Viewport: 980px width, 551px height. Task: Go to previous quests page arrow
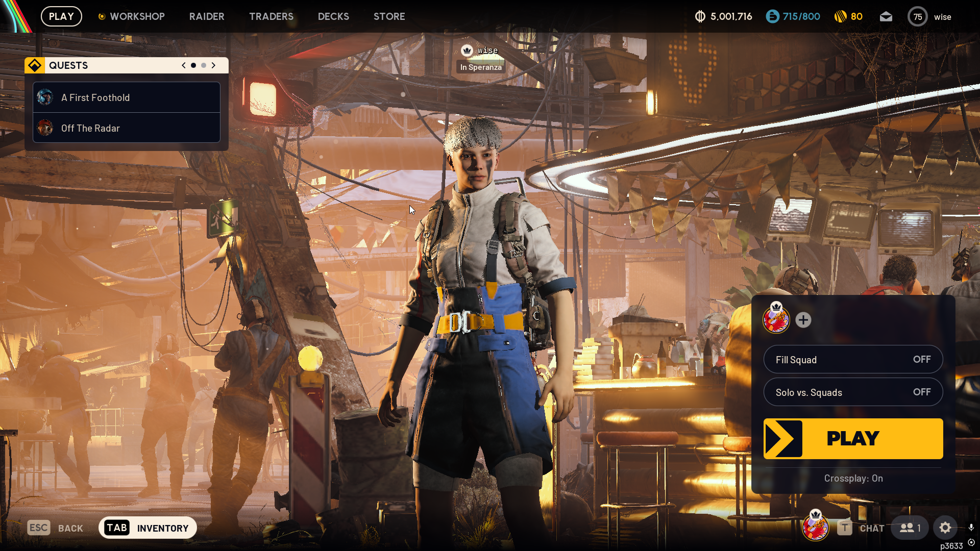pos(184,65)
